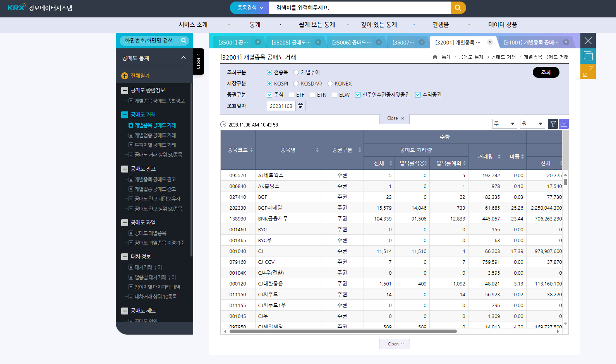Open the 주 unit dropdown
616x364 pixels.
coord(504,124)
